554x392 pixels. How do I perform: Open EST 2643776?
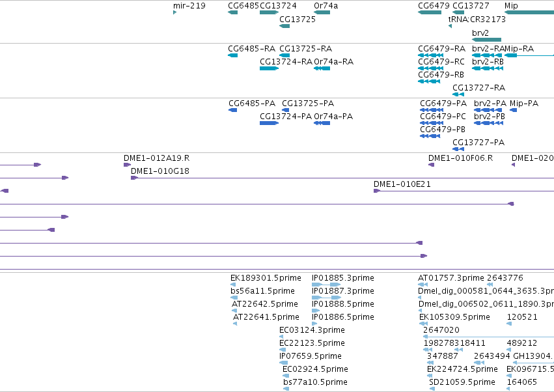[505, 278]
